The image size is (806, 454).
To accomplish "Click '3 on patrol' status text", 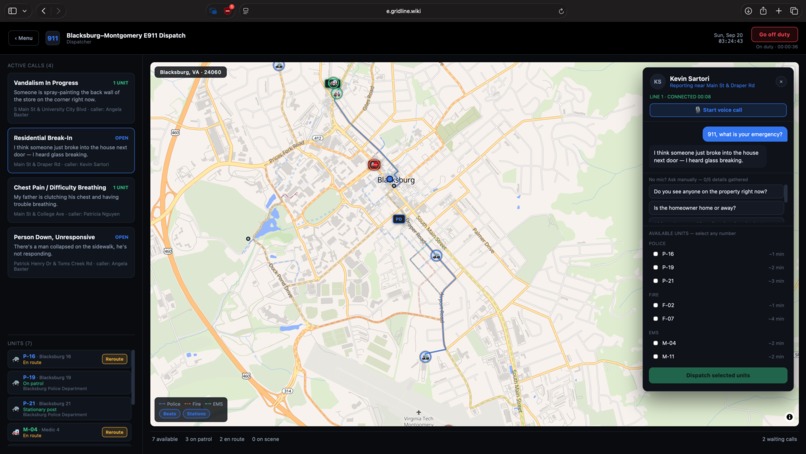I will click(198, 439).
